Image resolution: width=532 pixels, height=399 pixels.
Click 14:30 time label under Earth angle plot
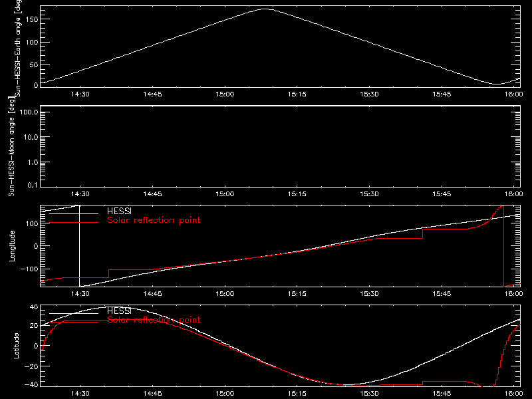(x=80, y=94)
